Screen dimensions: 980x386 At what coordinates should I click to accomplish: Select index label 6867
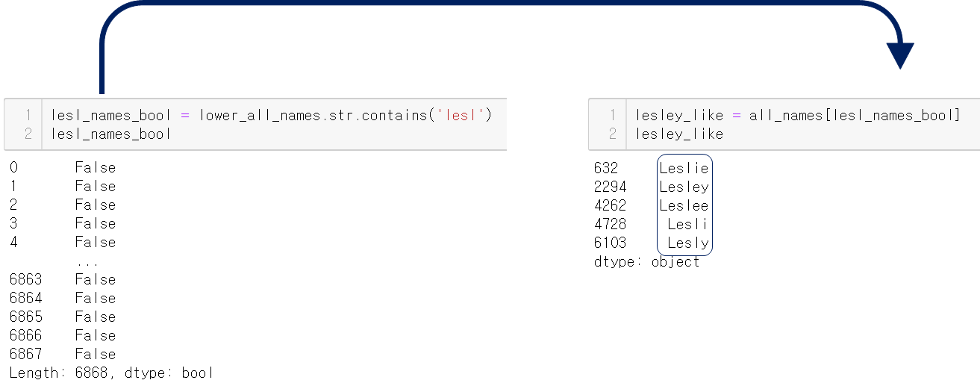tap(26, 354)
